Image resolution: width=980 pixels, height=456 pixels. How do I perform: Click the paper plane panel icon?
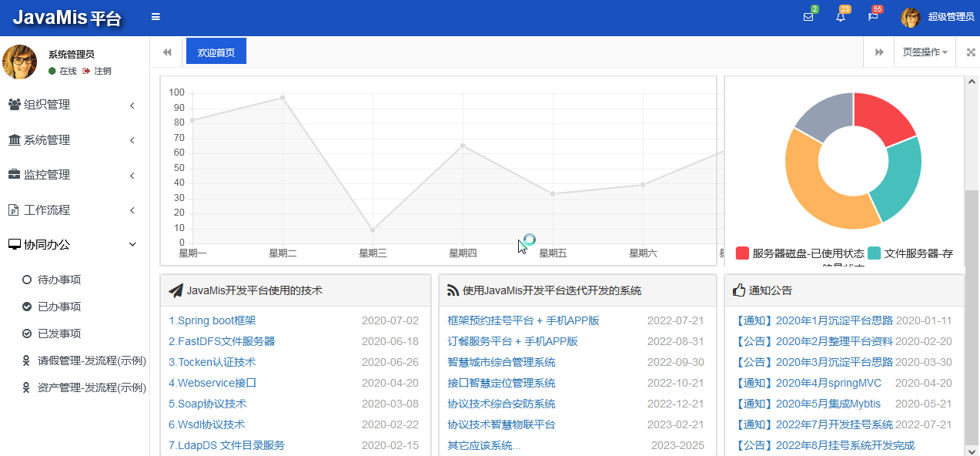pos(176,290)
